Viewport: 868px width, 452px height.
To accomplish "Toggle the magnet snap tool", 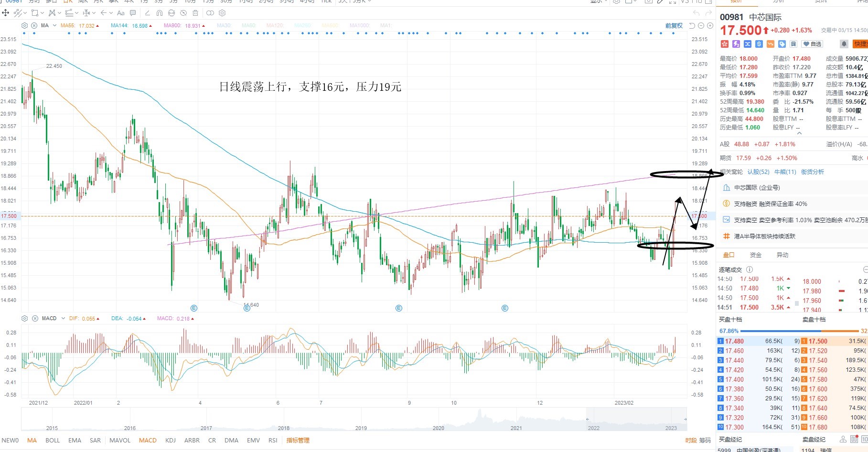I will tap(160, 13).
